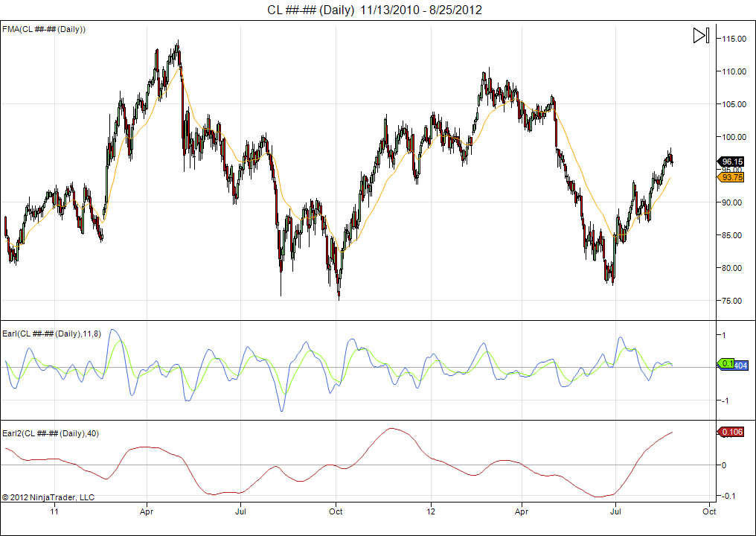
Task: Click the green 0.1 Earl value marker
Action: point(725,364)
